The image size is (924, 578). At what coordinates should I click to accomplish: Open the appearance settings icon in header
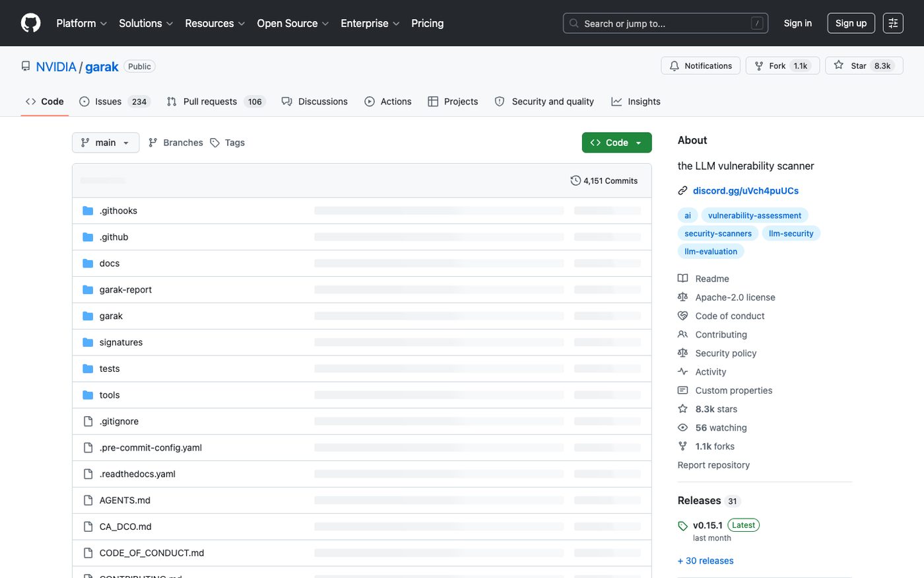[x=893, y=23]
